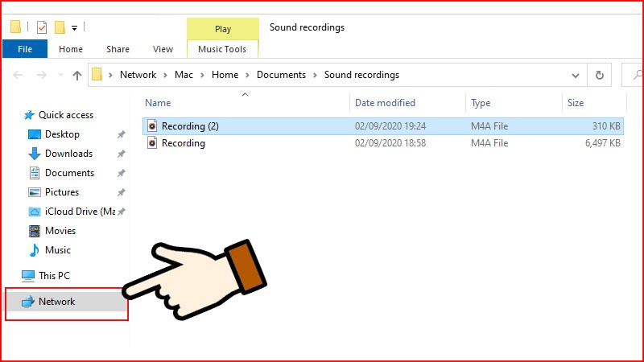Click the Movies film icon in sidebar
Viewport: 644px width, 362px height.
click(x=35, y=231)
